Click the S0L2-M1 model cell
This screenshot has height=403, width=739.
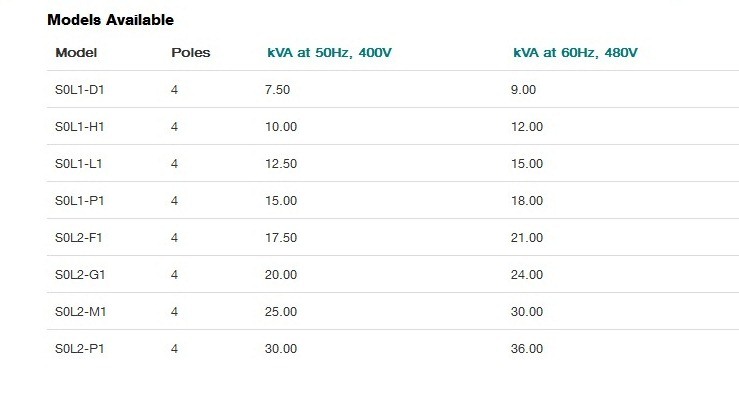[x=81, y=312]
